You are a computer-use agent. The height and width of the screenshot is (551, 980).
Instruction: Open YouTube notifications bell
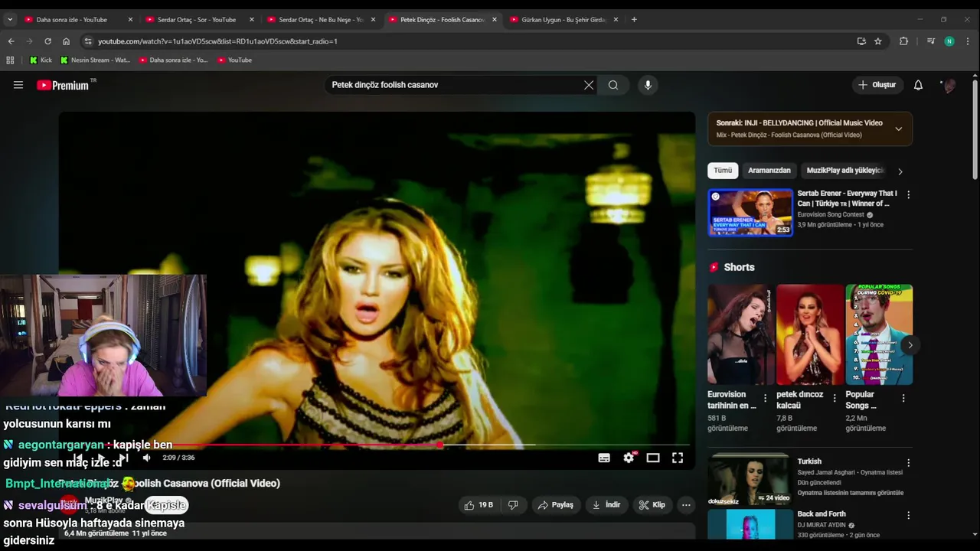[918, 85]
